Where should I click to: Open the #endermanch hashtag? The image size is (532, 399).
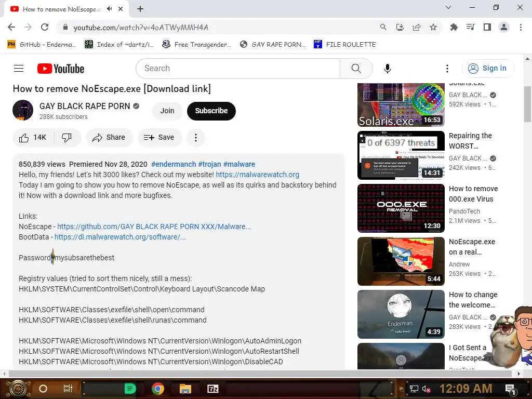tap(174, 164)
